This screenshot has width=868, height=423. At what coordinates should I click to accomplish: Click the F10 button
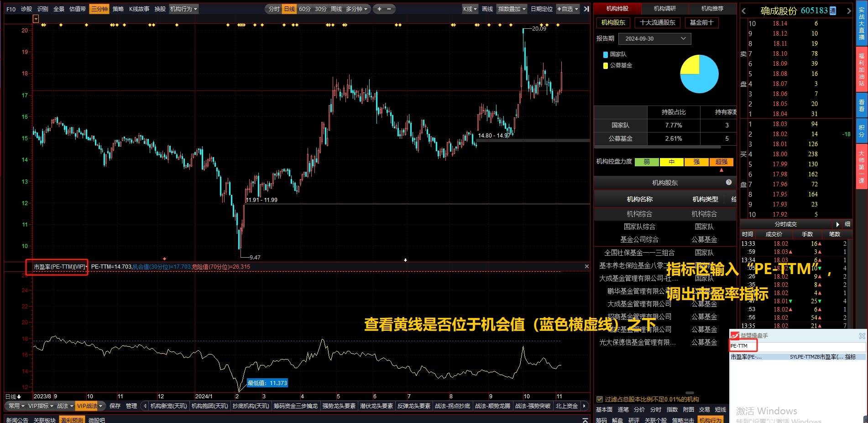click(x=11, y=9)
